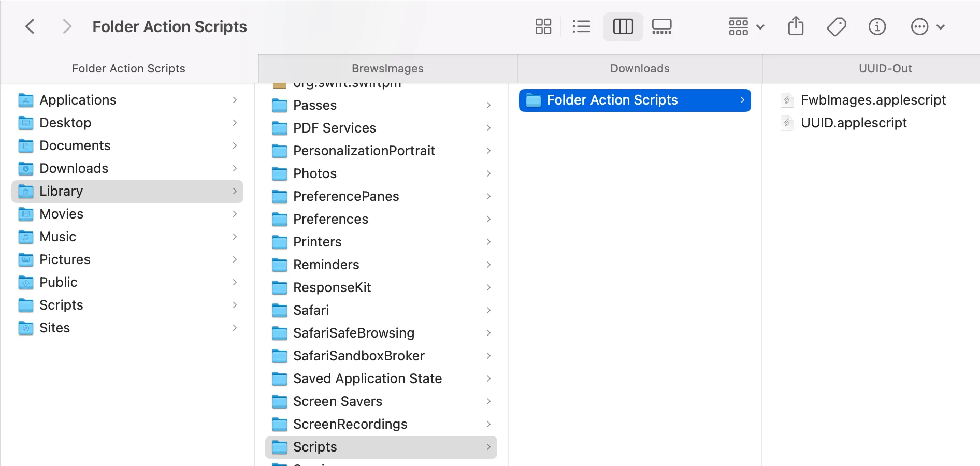Expand the Library sidebar item chevron

coord(236,191)
